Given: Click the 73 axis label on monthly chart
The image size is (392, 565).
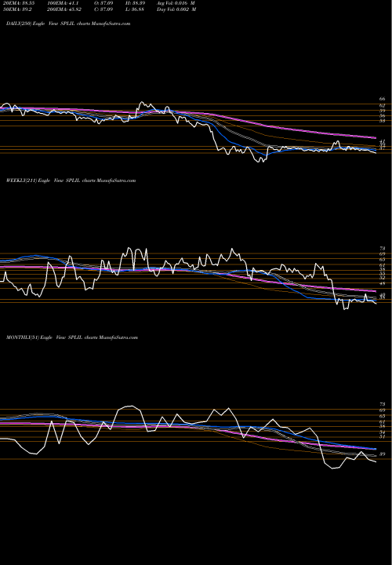Looking at the screenshot, I should pyautogui.click(x=383, y=404).
